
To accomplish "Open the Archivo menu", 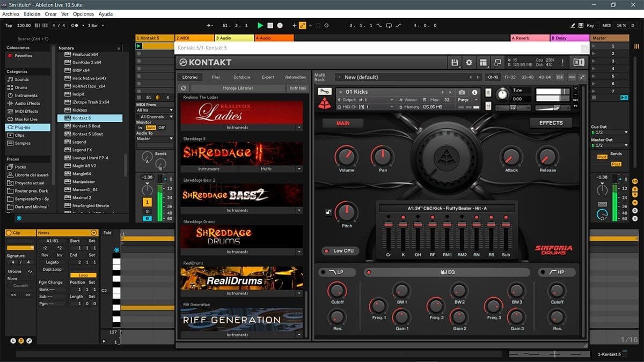I will (x=11, y=14).
